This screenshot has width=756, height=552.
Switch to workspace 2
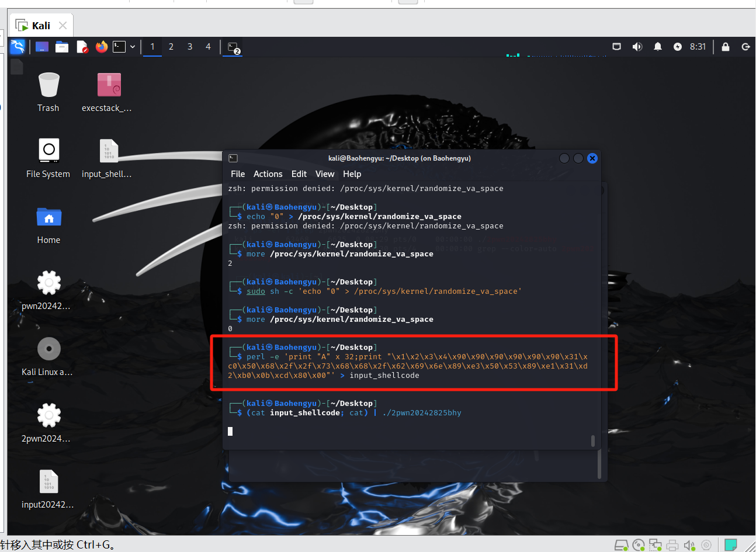point(171,47)
